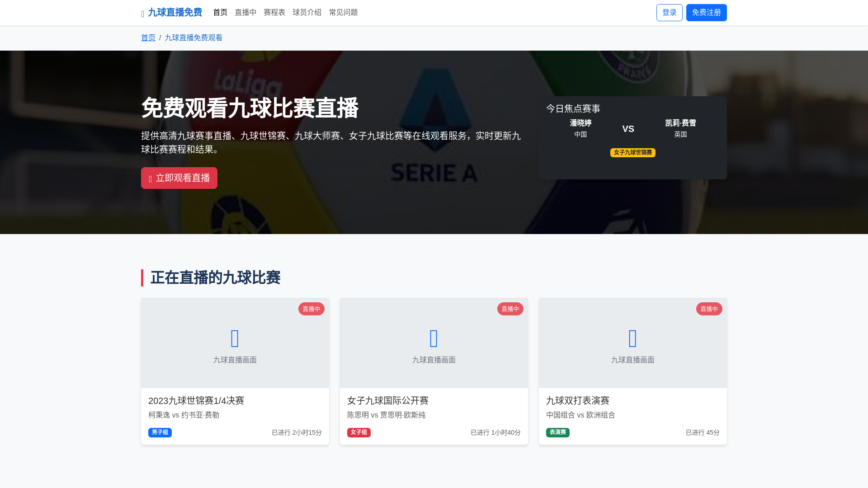
Task: Click the title 女子九球国际公开赛
Action: click(388, 401)
